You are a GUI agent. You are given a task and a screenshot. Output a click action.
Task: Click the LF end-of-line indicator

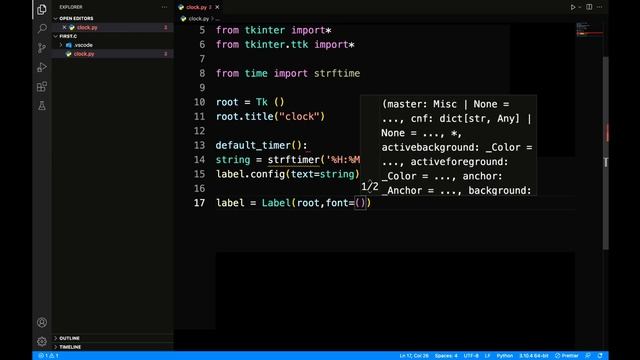[x=487, y=356]
